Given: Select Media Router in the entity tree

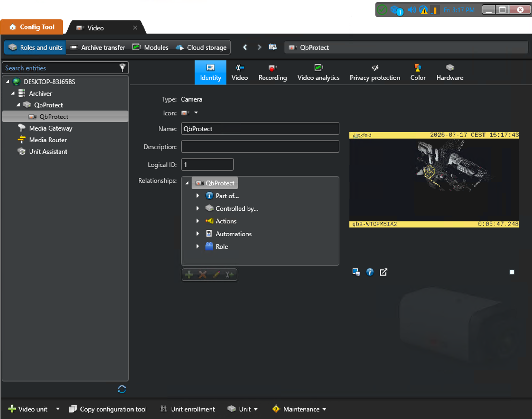Looking at the screenshot, I should (x=48, y=140).
